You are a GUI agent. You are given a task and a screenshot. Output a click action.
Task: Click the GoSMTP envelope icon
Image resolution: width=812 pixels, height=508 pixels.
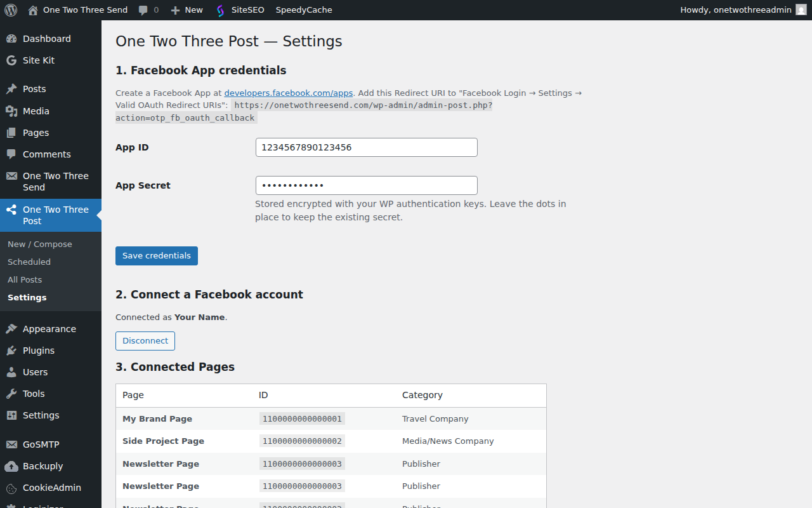[x=11, y=444]
